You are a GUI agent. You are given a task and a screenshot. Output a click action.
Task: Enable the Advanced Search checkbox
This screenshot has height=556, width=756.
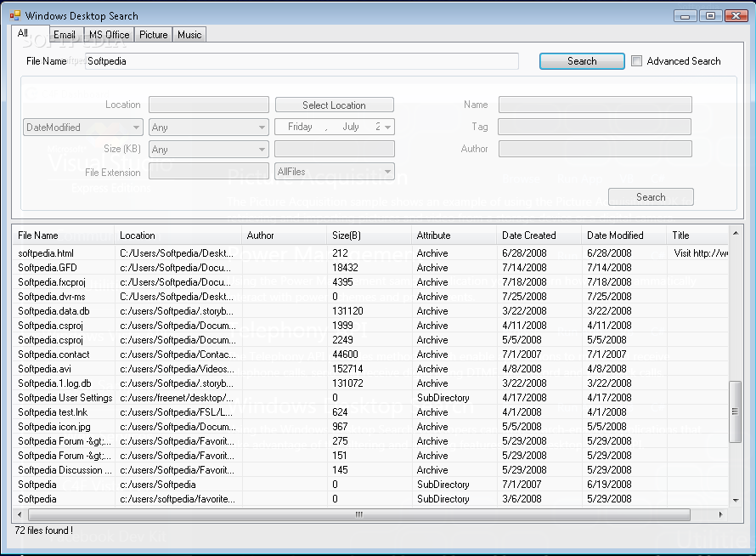coord(636,61)
